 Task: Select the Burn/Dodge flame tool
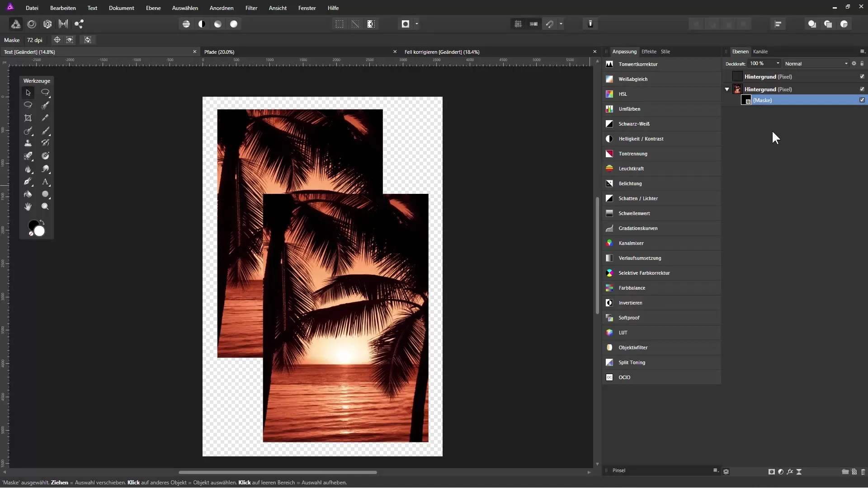pos(28,169)
